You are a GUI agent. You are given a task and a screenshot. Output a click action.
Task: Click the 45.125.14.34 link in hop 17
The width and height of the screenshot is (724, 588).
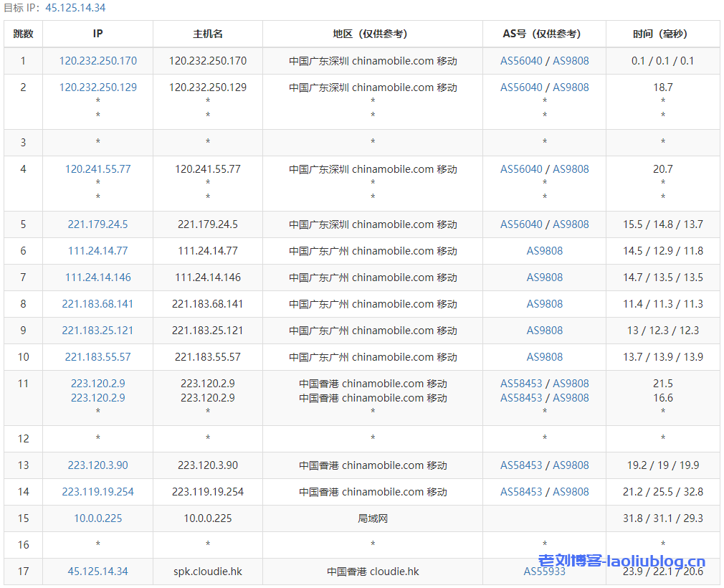coord(97,572)
